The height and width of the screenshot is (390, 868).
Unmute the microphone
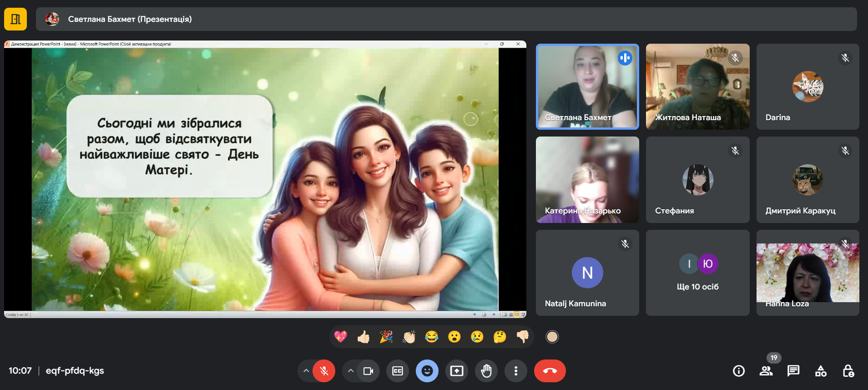[324, 371]
